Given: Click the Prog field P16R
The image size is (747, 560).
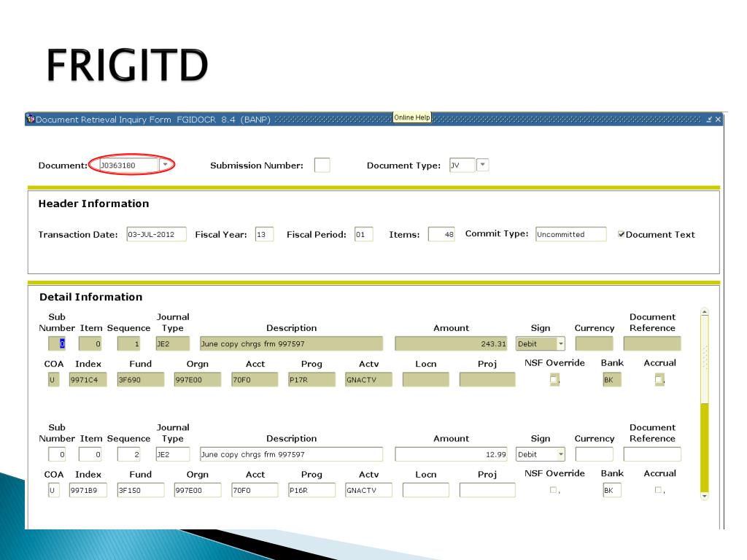Looking at the screenshot, I should click(x=311, y=491).
